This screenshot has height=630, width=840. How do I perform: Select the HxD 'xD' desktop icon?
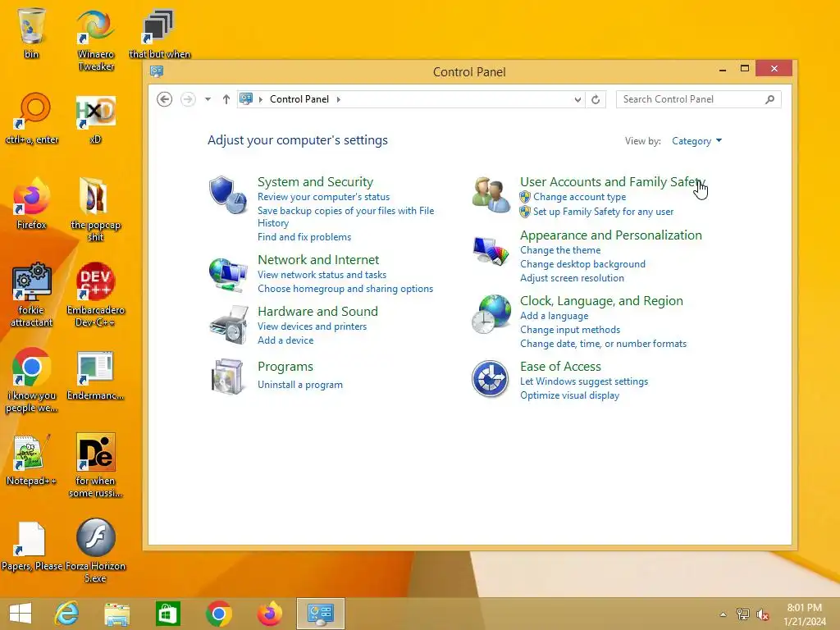coord(95,118)
